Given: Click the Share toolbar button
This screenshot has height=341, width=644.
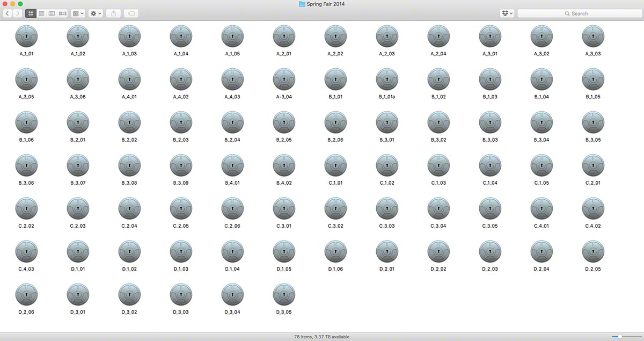Looking at the screenshot, I should (114, 13).
